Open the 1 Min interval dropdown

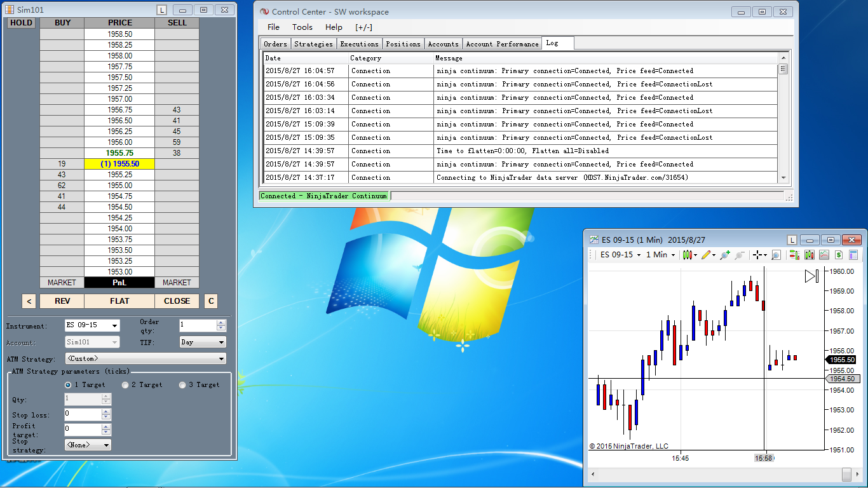[660, 255]
